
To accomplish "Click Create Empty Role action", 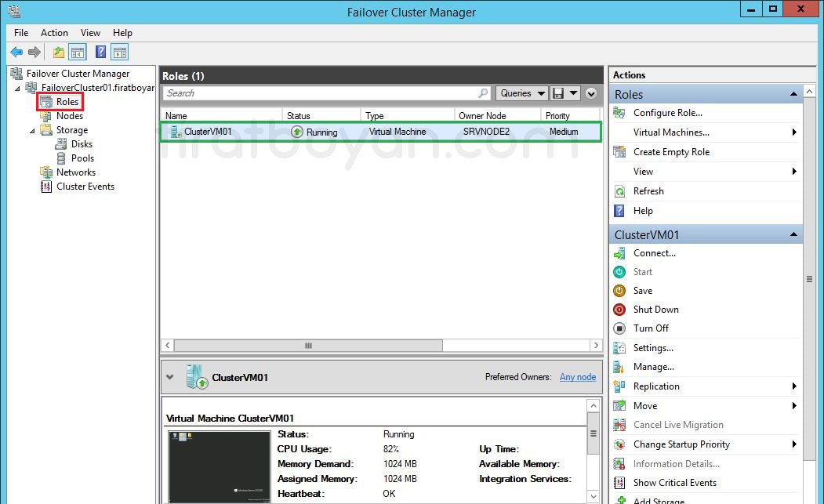I will coord(671,152).
